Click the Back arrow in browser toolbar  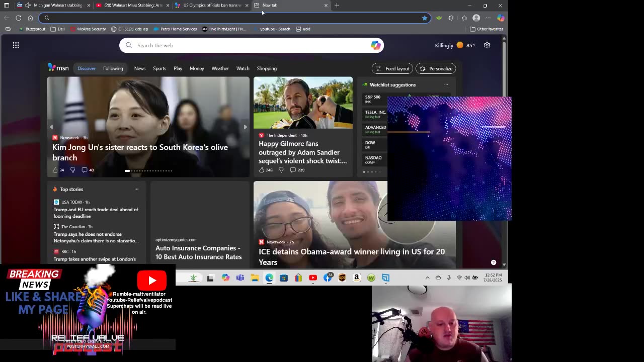[x=7, y=18]
